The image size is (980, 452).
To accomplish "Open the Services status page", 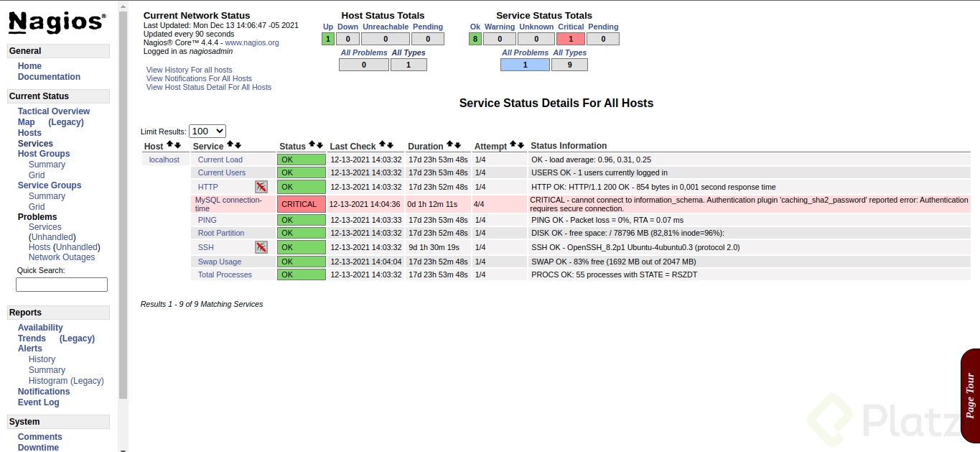I will [35, 144].
